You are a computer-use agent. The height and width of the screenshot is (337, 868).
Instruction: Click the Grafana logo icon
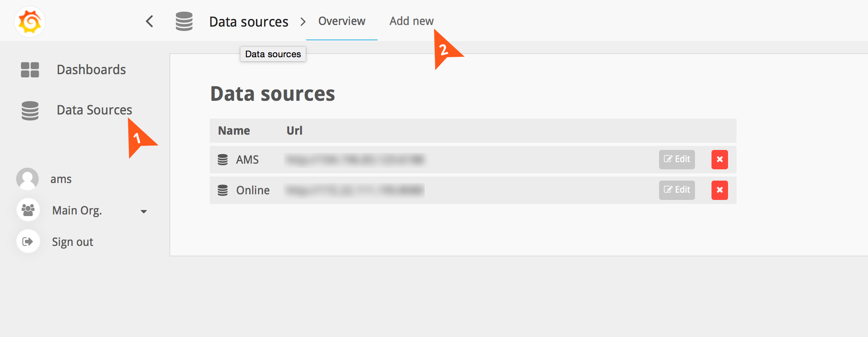click(29, 21)
